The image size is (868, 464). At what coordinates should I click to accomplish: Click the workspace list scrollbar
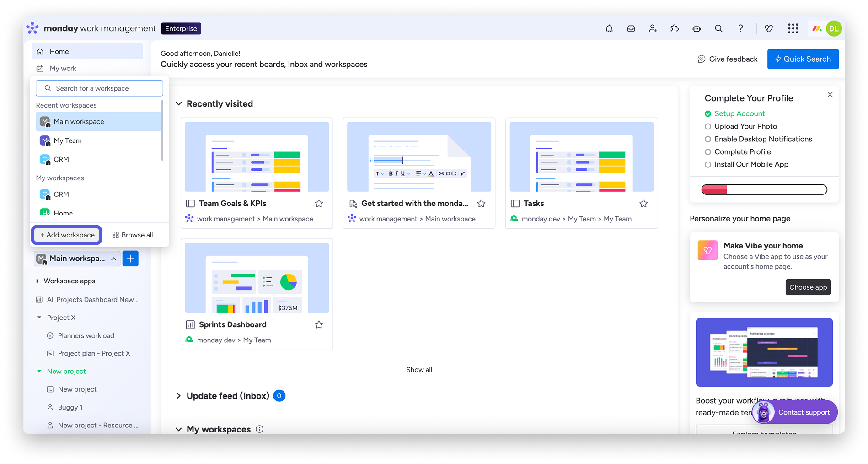[162, 130]
